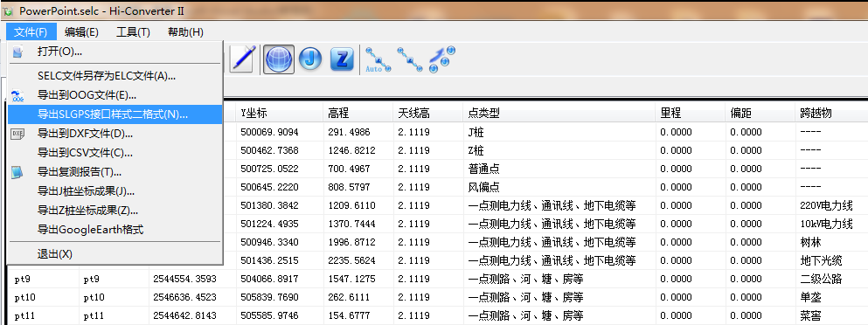Choose 导出到OOG文件(E)...
868x325 pixels.
tap(115, 95)
